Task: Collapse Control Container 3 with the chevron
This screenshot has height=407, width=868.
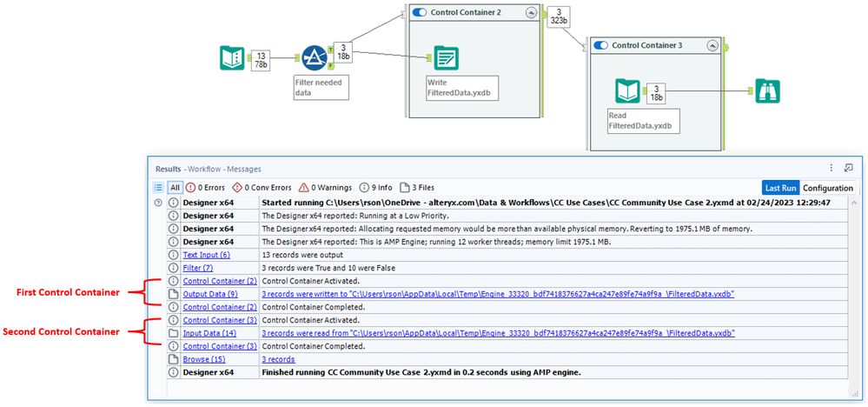Action: point(713,45)
